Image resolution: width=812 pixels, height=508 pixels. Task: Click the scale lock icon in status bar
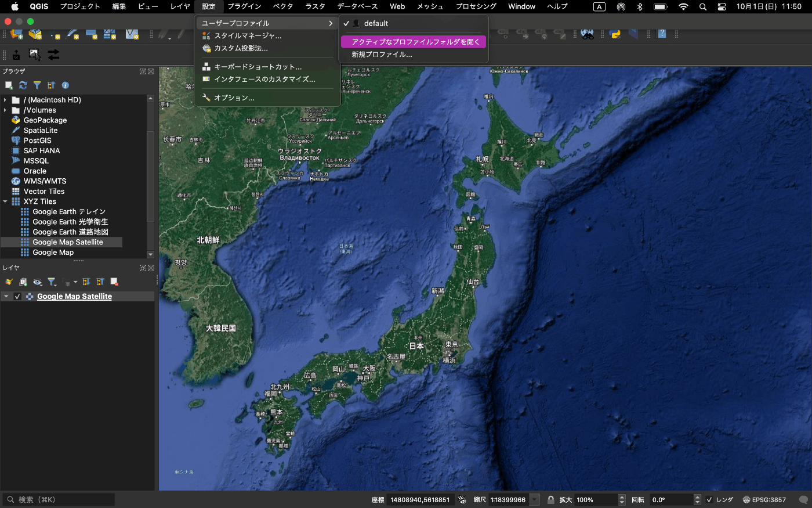pyautogui.click(x=550, y=500)
